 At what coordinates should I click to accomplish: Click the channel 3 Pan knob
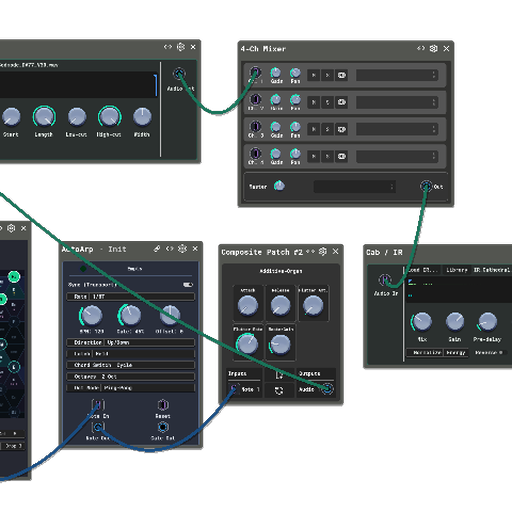click(x=295, y=127)
